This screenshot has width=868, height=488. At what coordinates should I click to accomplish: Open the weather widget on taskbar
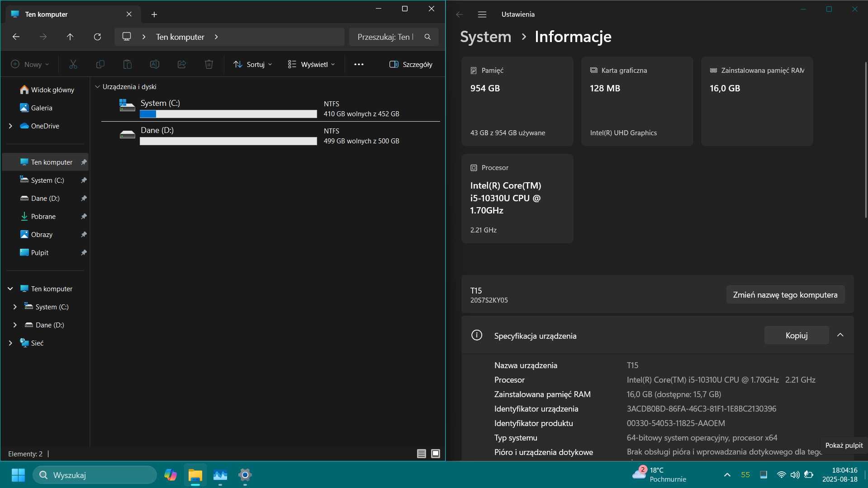(659, 475)
